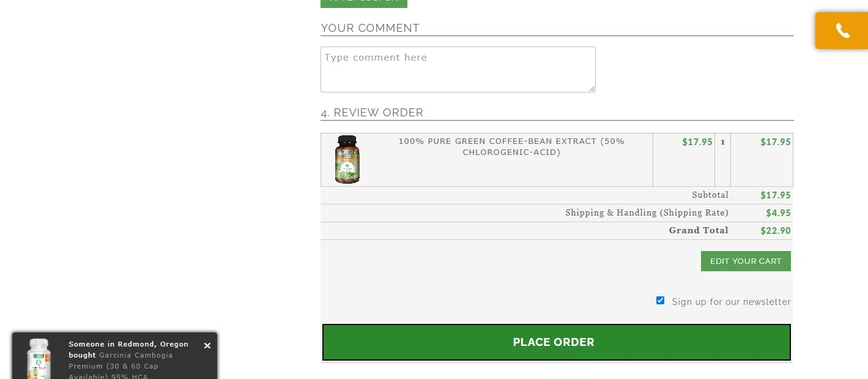The height and width of the screenshot is (379, 868).
Task: Click the orange phone call icon
Action: [842, 31]
